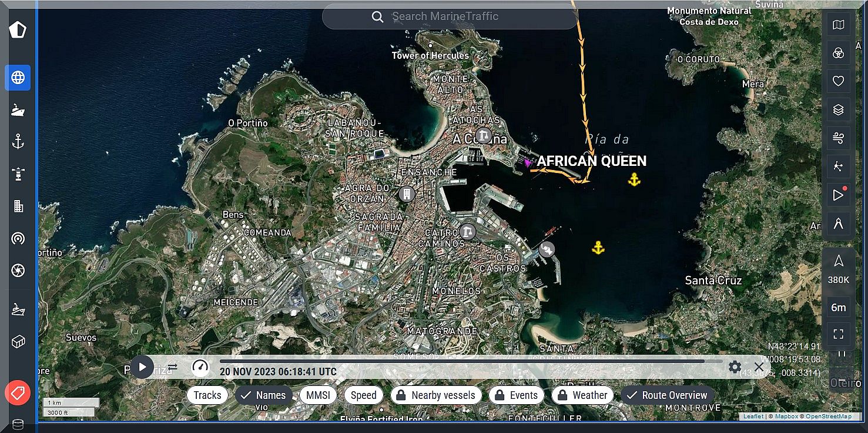The image size is (868, 433).
Task: Enable the MMSI label option
Action: [319, 395]
